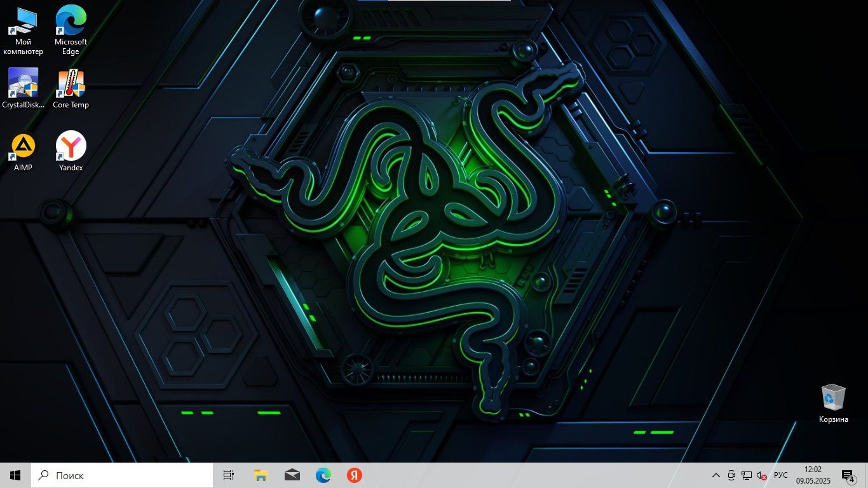Switch input language via РУС indicator
Screen dimensions: 868x488
point(781,475)
